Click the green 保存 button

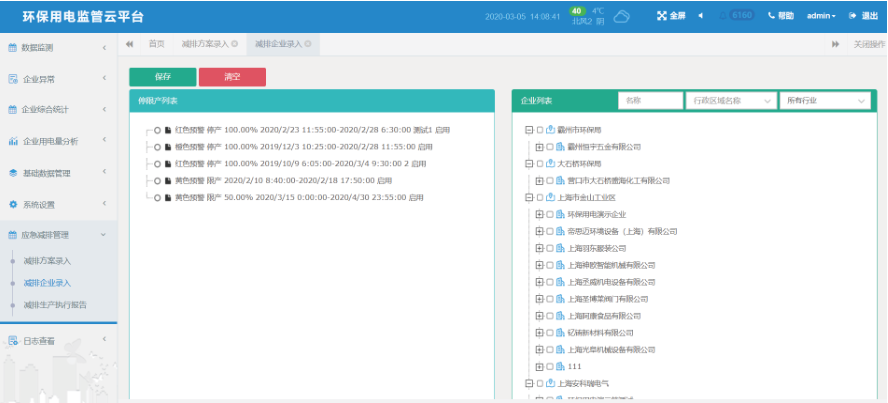pos(162,77)
